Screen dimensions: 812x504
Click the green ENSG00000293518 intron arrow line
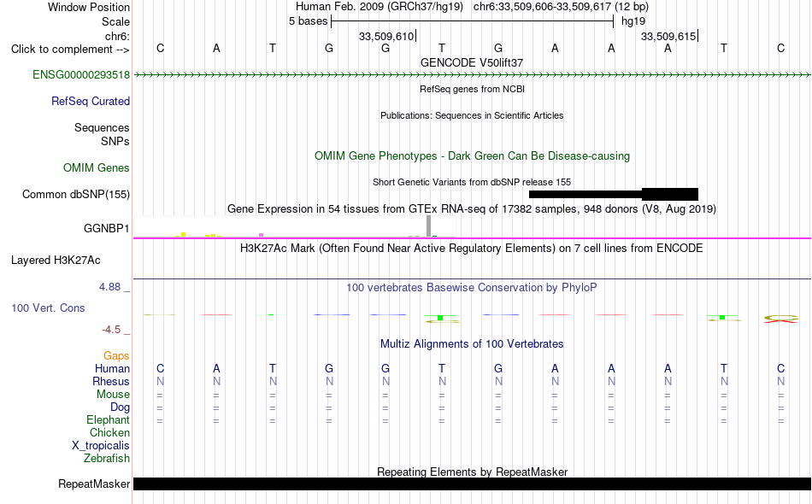[472, 75]
